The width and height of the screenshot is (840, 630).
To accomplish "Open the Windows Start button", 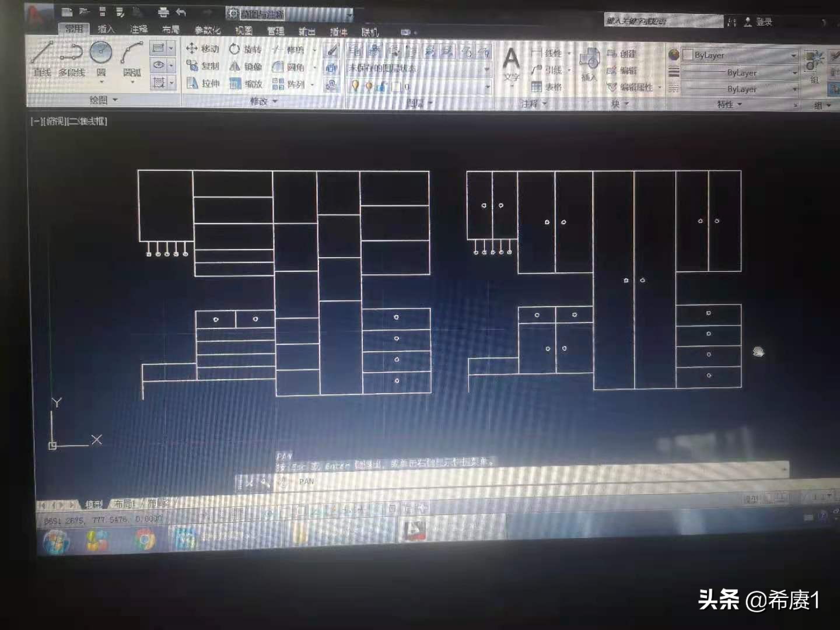I will coord(56,542).
